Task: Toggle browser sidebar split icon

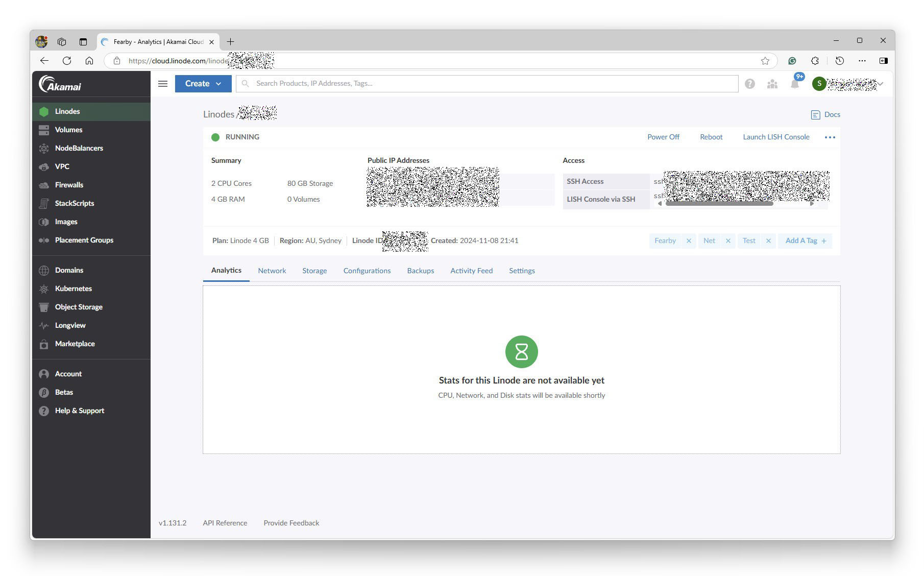Action: tap(884, 61)
